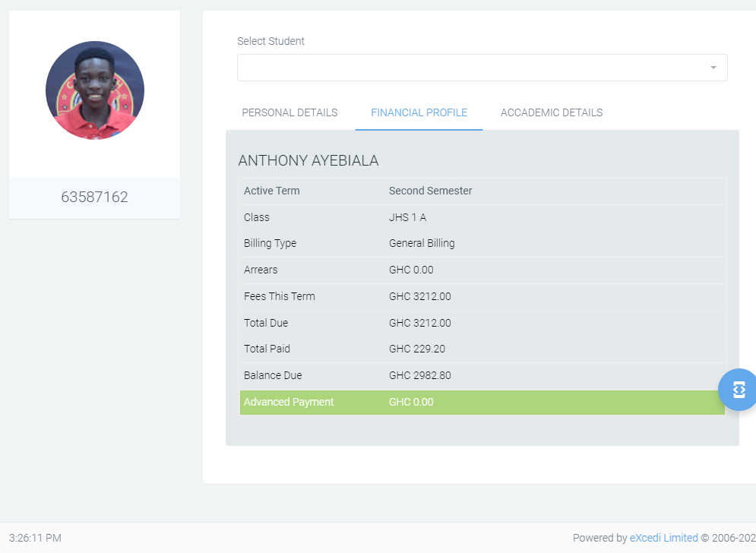The width and height of the screenshot is (756, 553).
Task: Click the Balance Due row
Action: [x=482, y=375]
